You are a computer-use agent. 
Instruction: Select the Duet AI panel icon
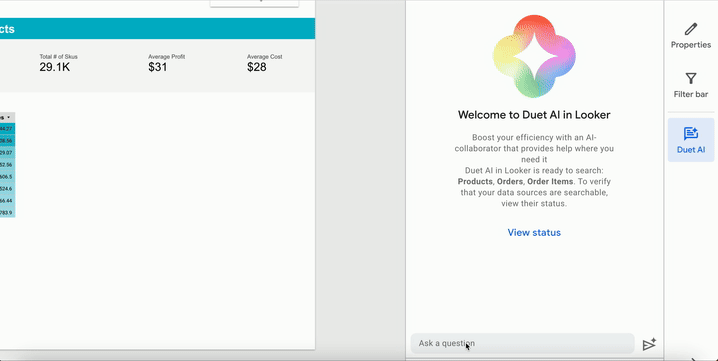[691, 140]
